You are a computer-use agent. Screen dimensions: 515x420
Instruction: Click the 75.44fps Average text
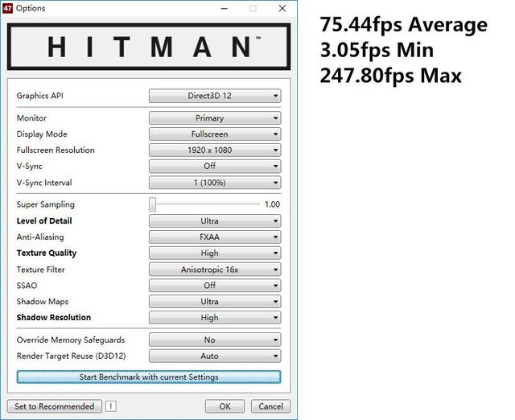(404, 25)
